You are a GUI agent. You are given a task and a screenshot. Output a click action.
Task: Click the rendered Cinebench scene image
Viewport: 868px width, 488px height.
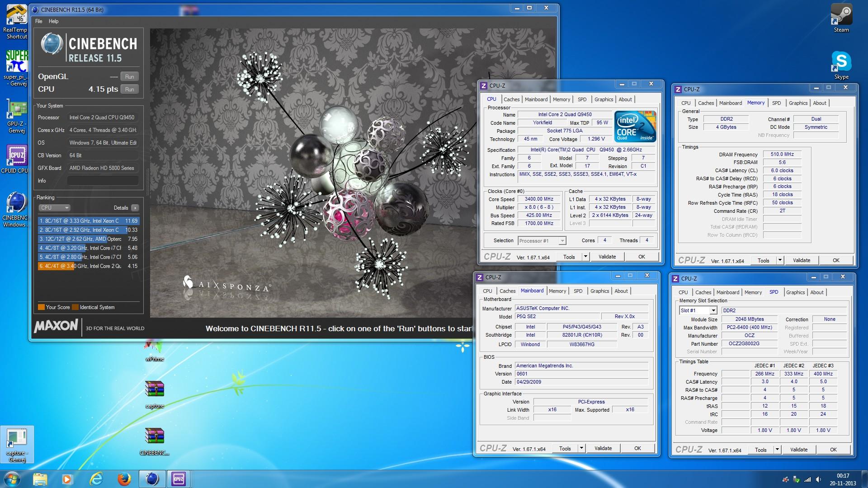353,173
